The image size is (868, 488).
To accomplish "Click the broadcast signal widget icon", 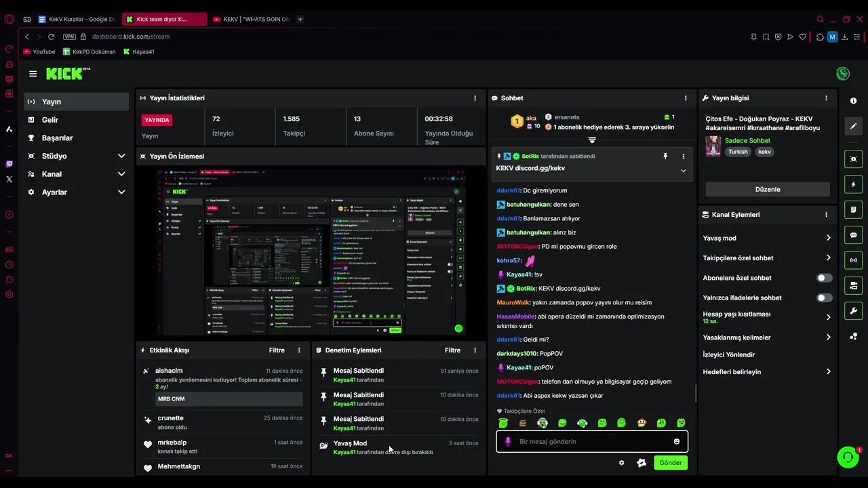I will click(853, 260).
